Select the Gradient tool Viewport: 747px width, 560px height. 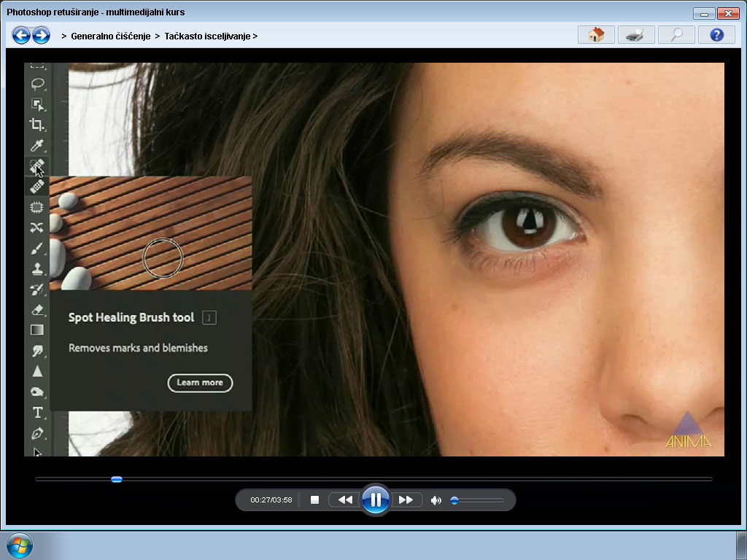click(37, 330)
